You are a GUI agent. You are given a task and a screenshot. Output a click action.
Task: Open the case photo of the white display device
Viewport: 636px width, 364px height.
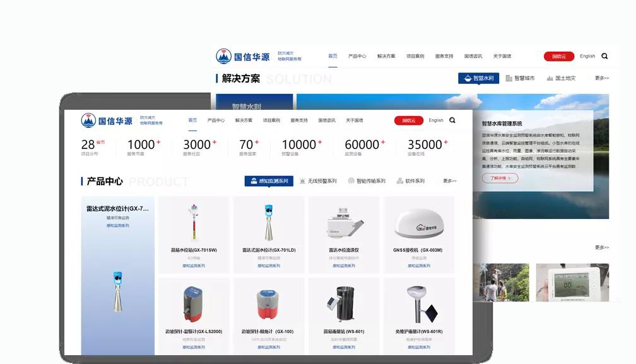(572, 283)
